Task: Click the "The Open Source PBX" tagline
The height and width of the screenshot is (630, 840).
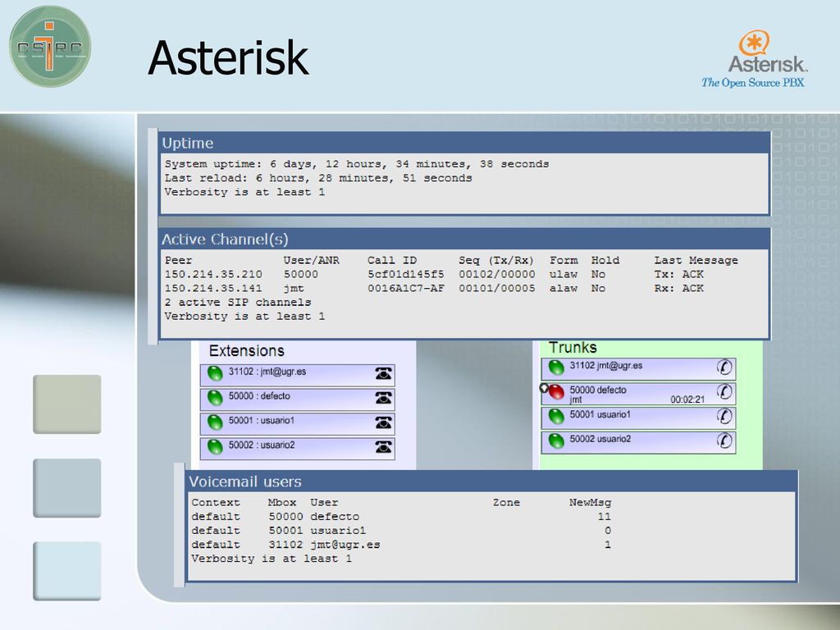Action: click(x=753, y=83)
